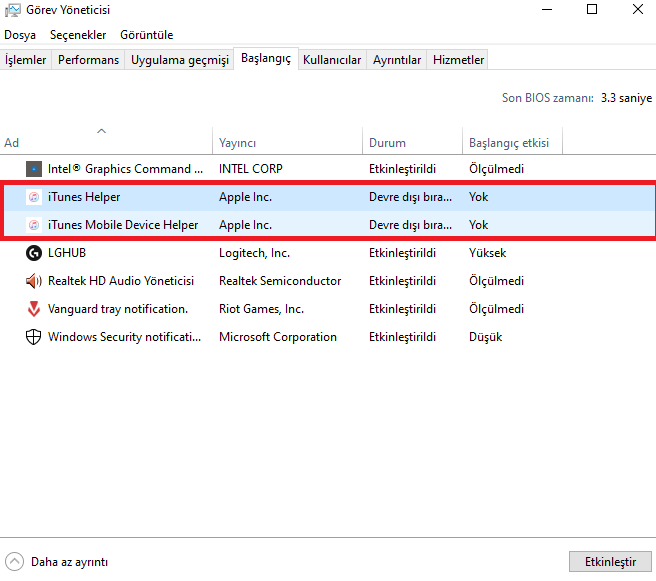The width and height of the screenshot is (656, 581).
Task: Click the Realtek Semiconductor publisher cell
Action: click(280, 281)
